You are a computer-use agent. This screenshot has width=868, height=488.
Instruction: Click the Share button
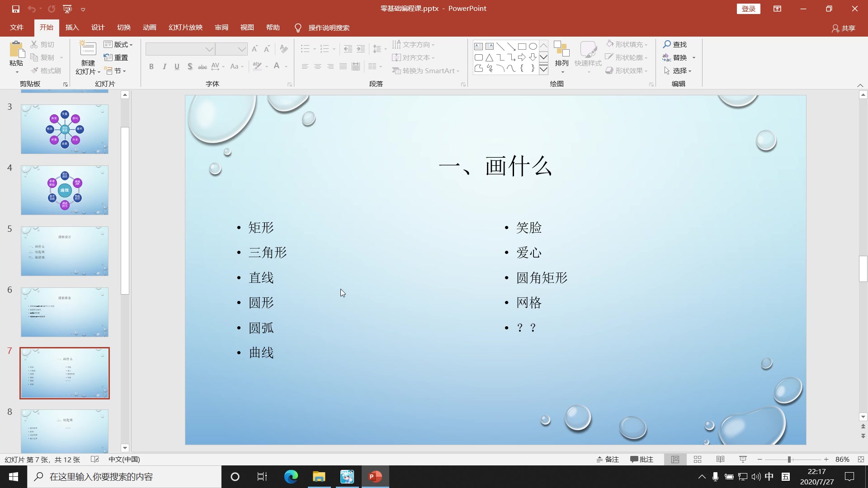(844, 28)
